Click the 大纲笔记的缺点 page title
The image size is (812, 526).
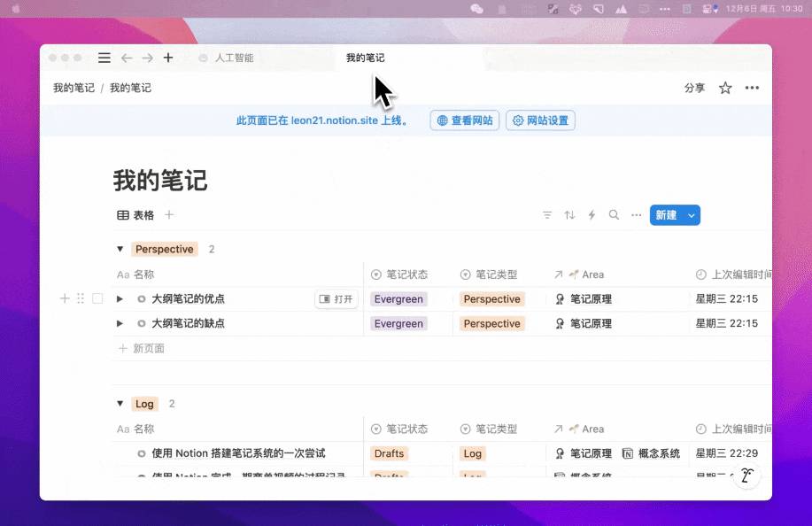188,323
